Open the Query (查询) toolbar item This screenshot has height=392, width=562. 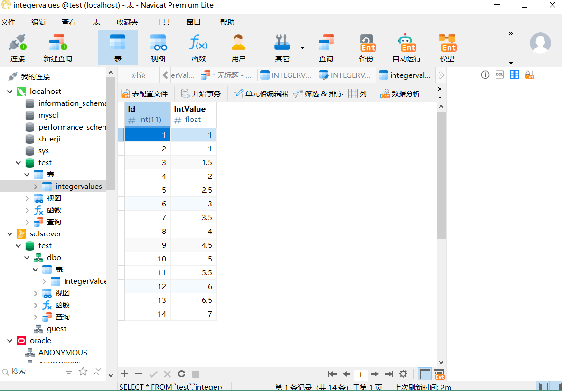click(x=326, y=48)
